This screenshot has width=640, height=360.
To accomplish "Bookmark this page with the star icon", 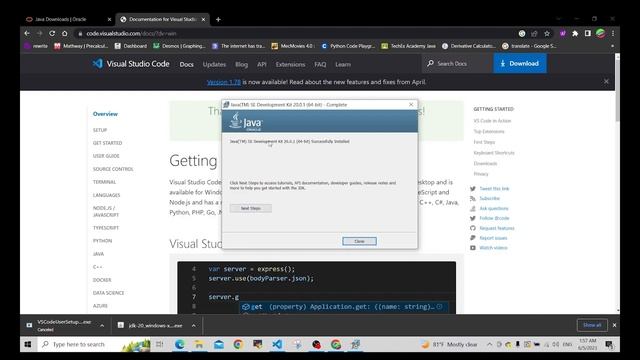I will 547,33.
